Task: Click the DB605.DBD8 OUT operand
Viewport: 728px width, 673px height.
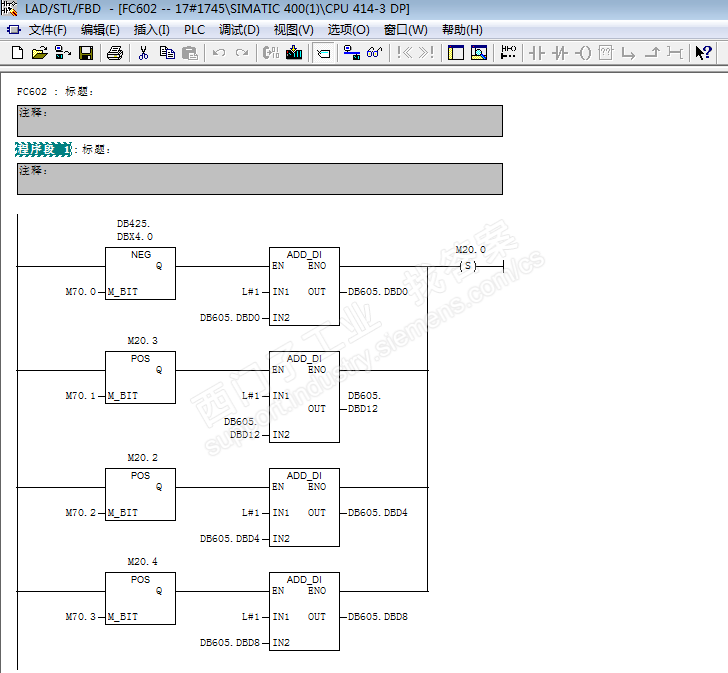Action: coord(378,617)
